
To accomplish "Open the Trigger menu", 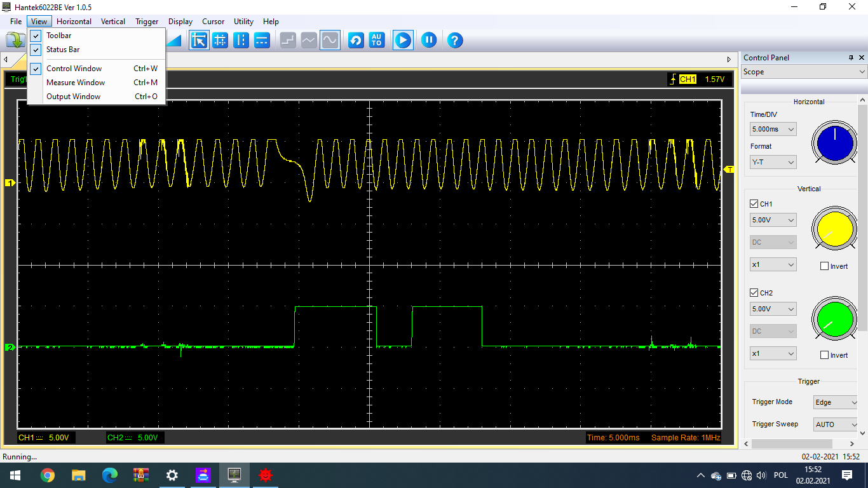I will pos(147,22).
